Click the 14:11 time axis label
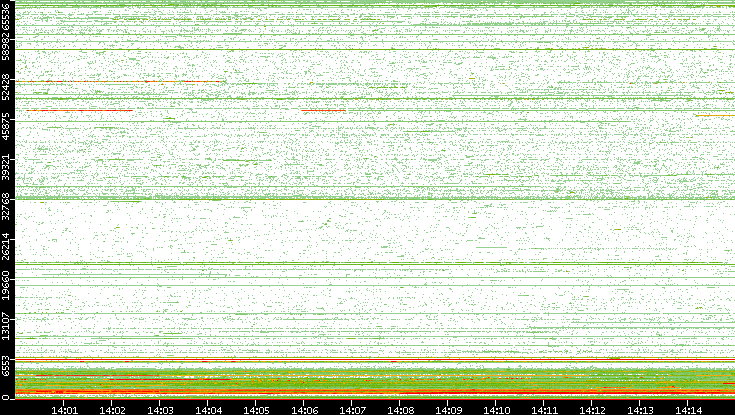The image size is (735, 415). pos(544,410)
